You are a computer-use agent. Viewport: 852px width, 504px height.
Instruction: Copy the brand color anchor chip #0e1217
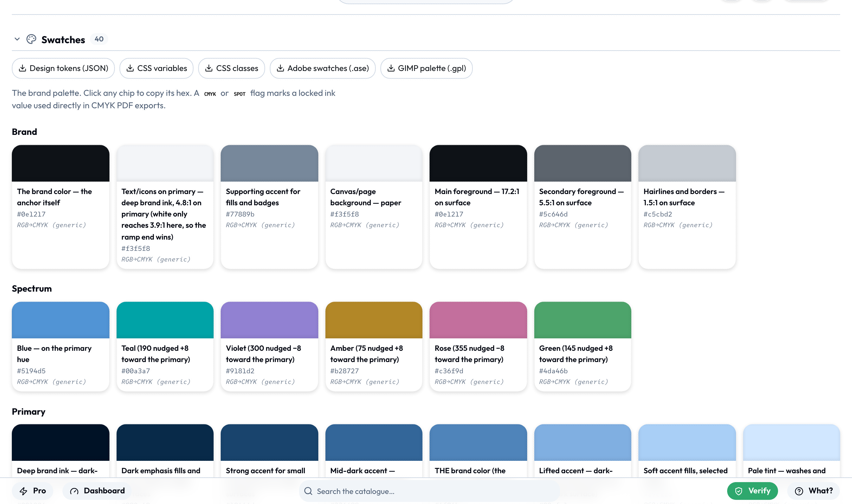(x=60, y=207)
